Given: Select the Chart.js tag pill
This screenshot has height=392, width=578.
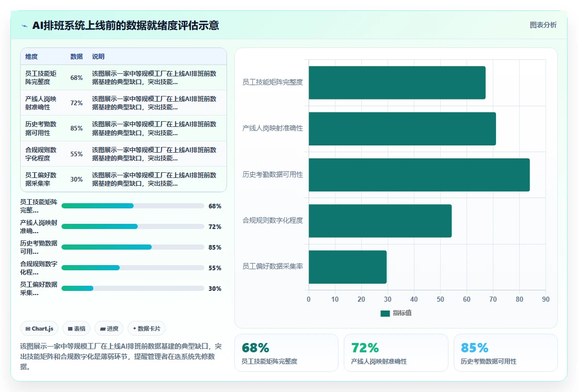Looking at the screenshot, I should click(39, 329).
